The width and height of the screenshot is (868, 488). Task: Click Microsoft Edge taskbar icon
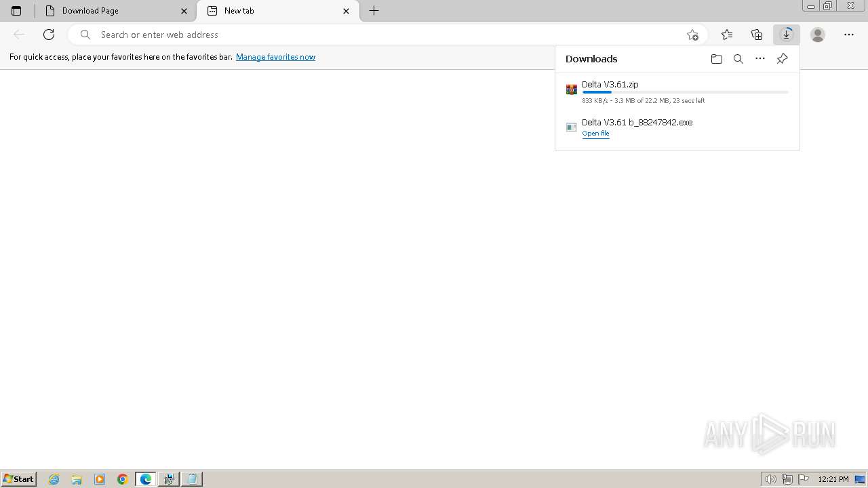pyautogui.click(x=146, y=479)
